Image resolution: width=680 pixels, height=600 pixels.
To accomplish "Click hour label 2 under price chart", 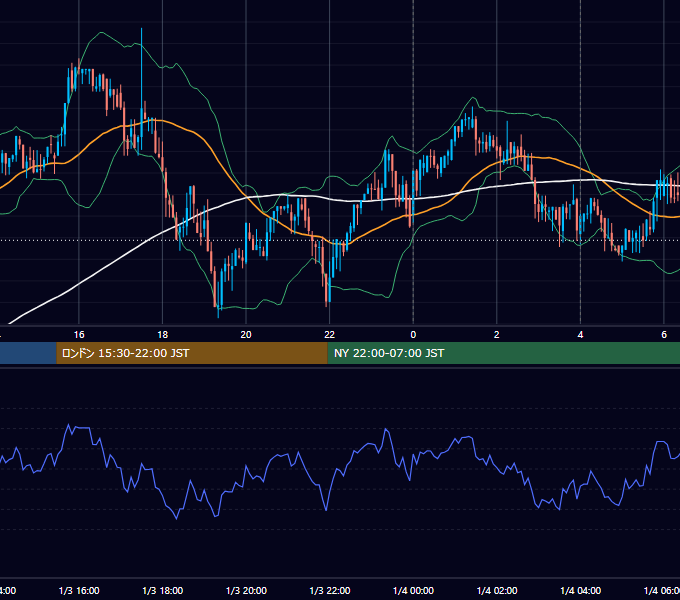I will coord(497,335).
